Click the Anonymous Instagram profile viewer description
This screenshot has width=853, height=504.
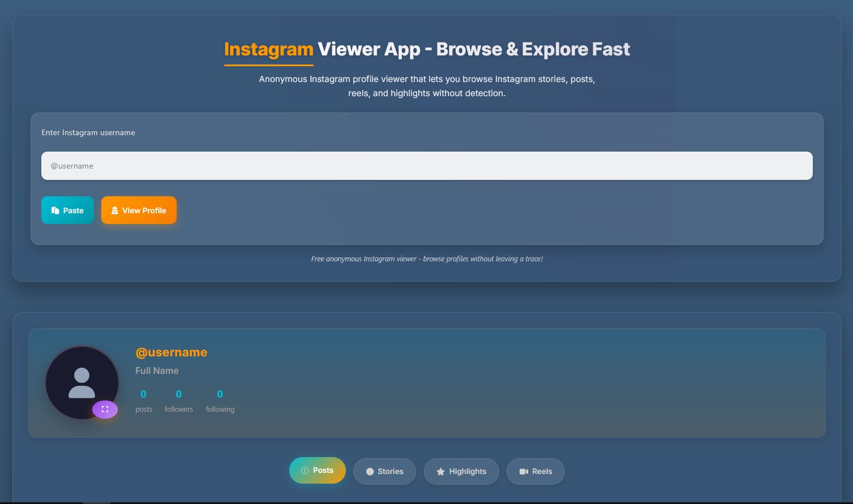[x=427, y=86]
